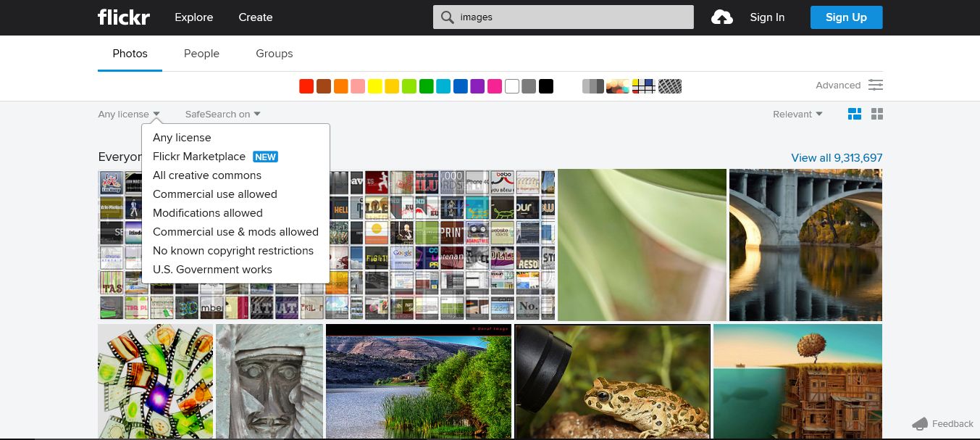The image size is (980, 440).
Task: Collapse the Any license dropdown
Action: (x=128, y=114)
